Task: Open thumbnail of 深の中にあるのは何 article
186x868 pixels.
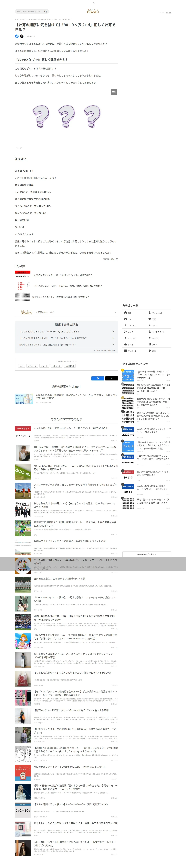Action: 23,297
